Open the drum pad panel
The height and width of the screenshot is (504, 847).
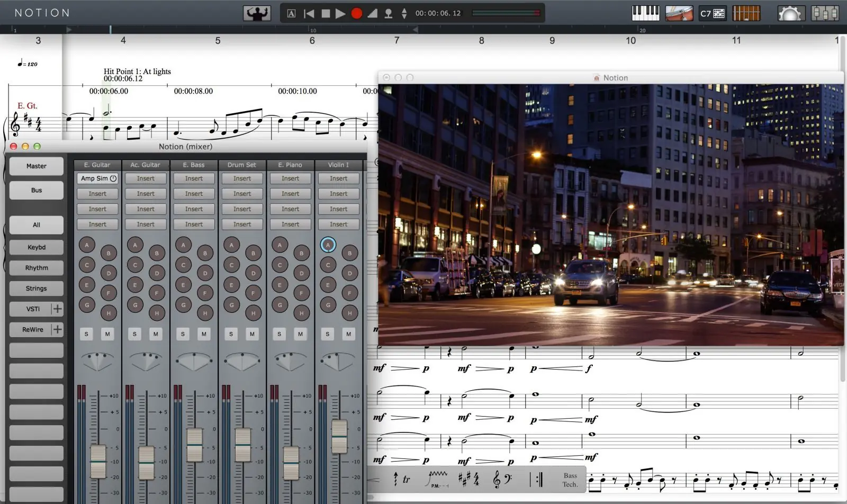tap(679, 13)
